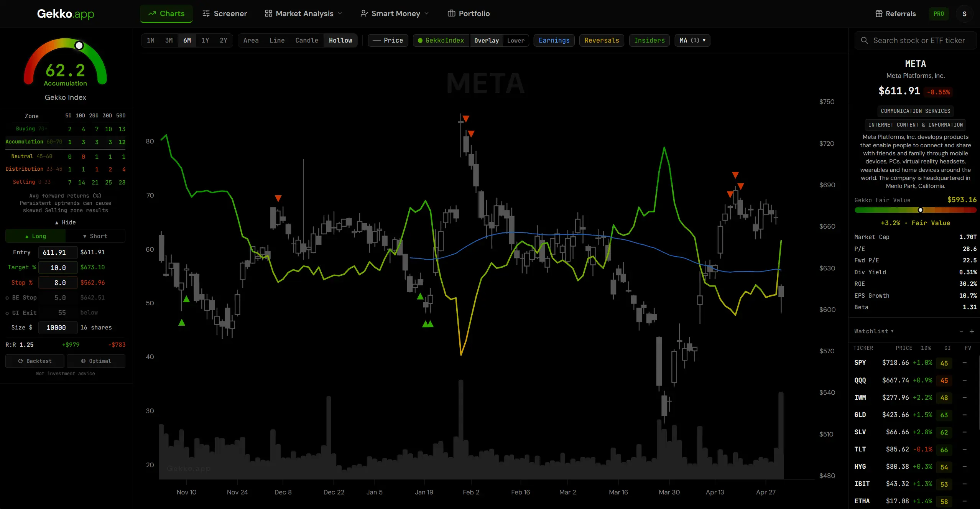Switch chart style to Area

pos(251,40)
